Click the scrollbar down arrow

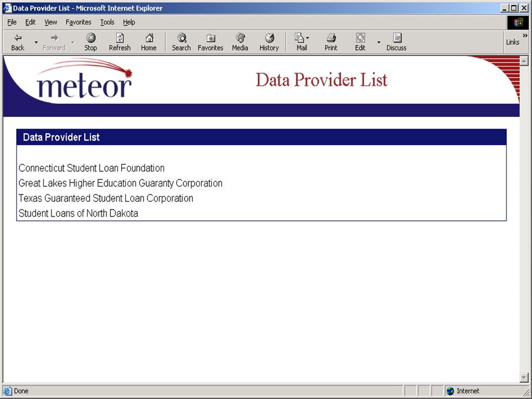(x=524, y=377)
